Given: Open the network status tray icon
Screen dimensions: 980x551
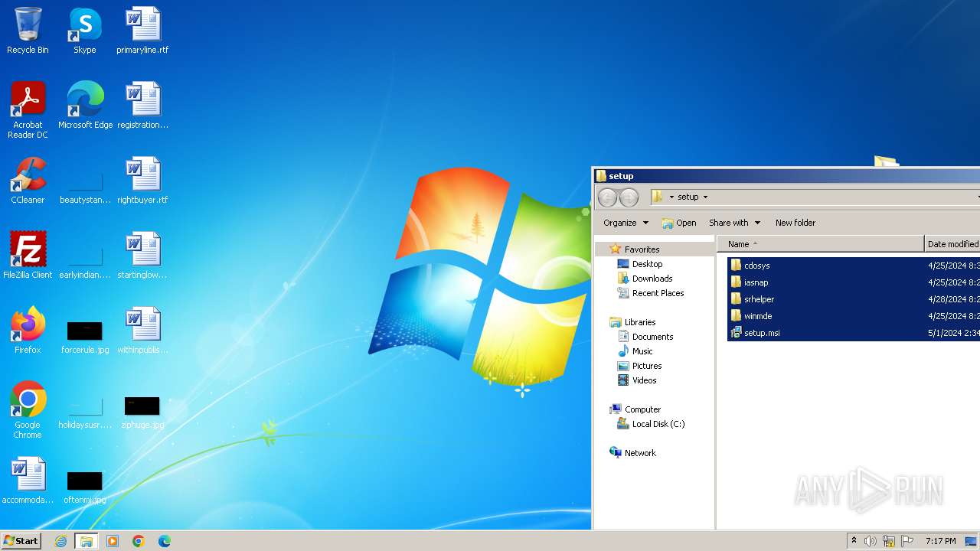Looking at the screenshot, I should pos(889,541).
